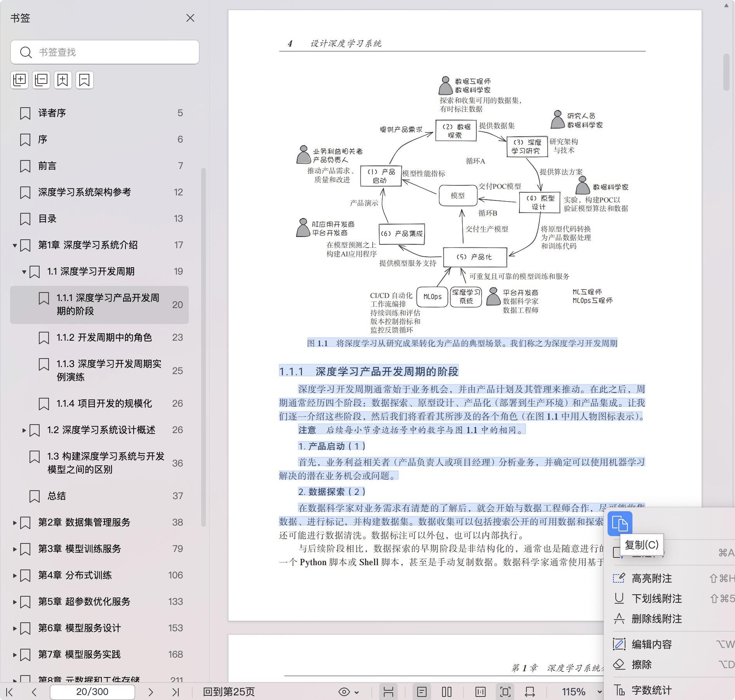735x700 pixels.
Task: Jump to the last page
Action: pos(176,692)
